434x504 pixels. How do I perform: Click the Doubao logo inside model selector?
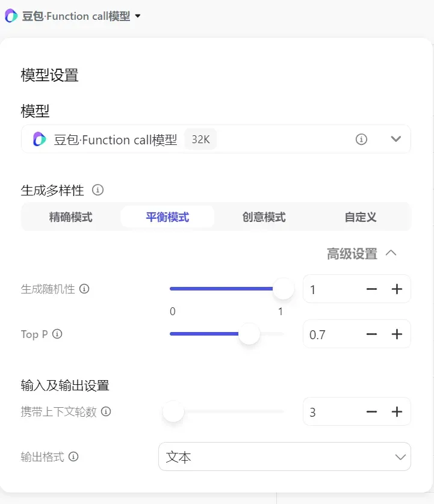click(x=40, y=139)
